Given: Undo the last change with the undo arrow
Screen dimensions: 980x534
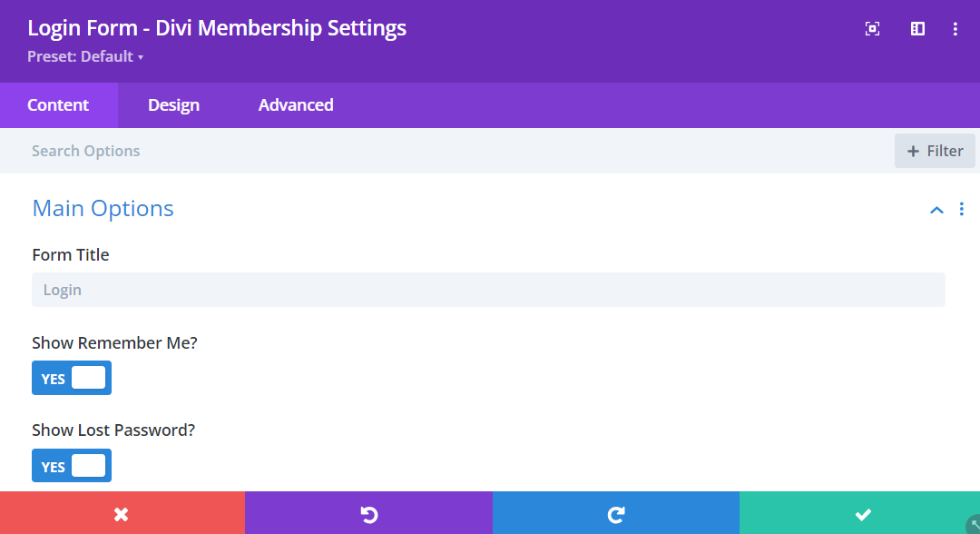Looking at the screenshot, I should point(367,513).
